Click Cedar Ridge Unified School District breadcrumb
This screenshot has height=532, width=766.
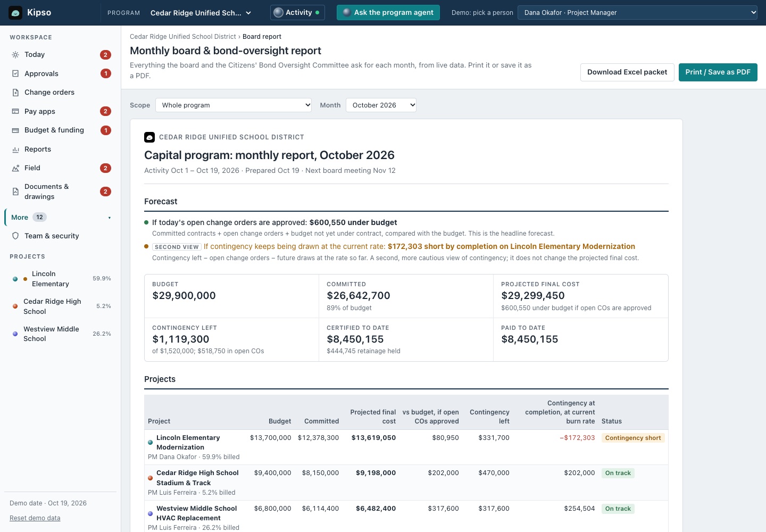click(x=183, y=37)
